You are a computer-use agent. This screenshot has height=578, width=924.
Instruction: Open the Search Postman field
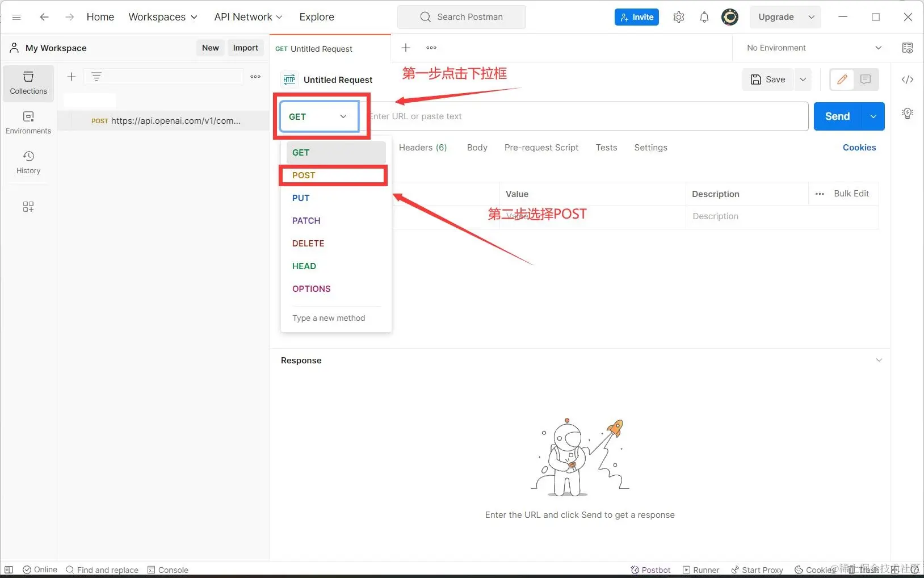(462, 16)
